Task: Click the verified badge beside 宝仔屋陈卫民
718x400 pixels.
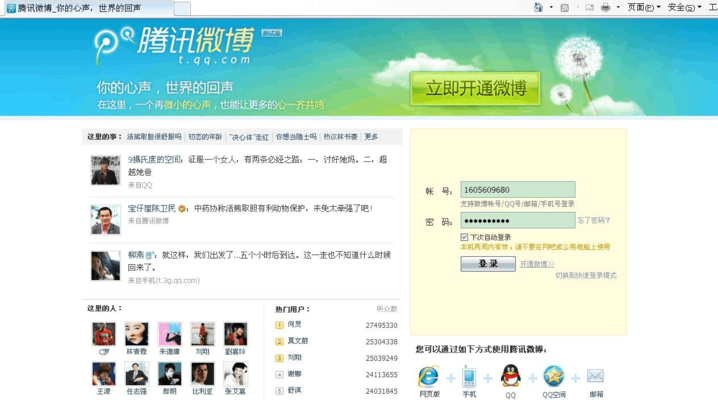Action: click(x=182, y=209)
